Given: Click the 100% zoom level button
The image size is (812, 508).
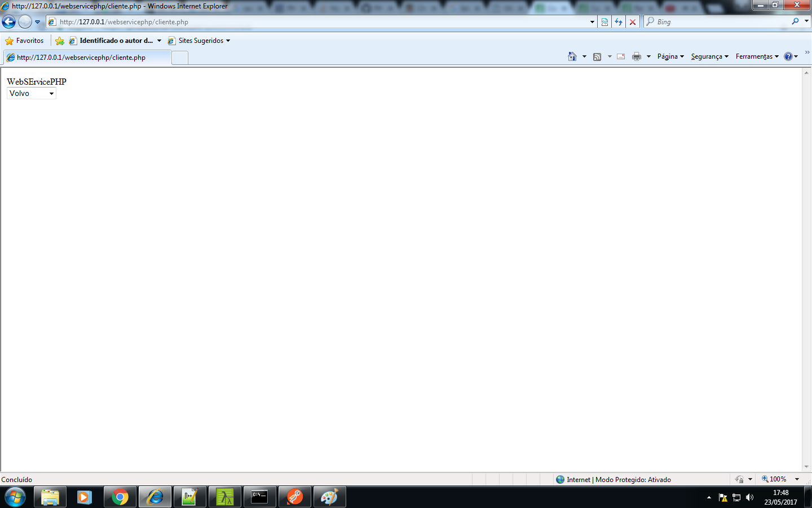Looking at the screenshot, I should (774, 479).
